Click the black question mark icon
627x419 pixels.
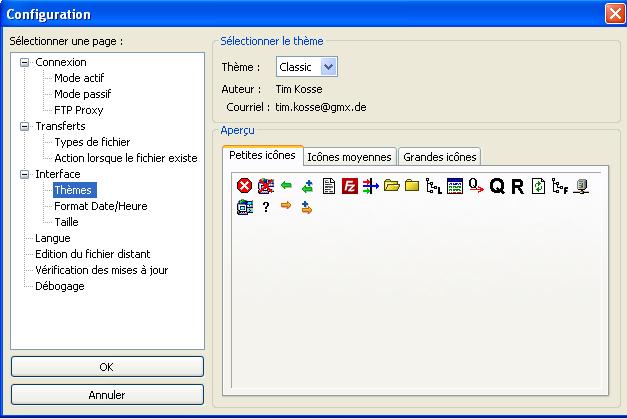click(266, 207)
